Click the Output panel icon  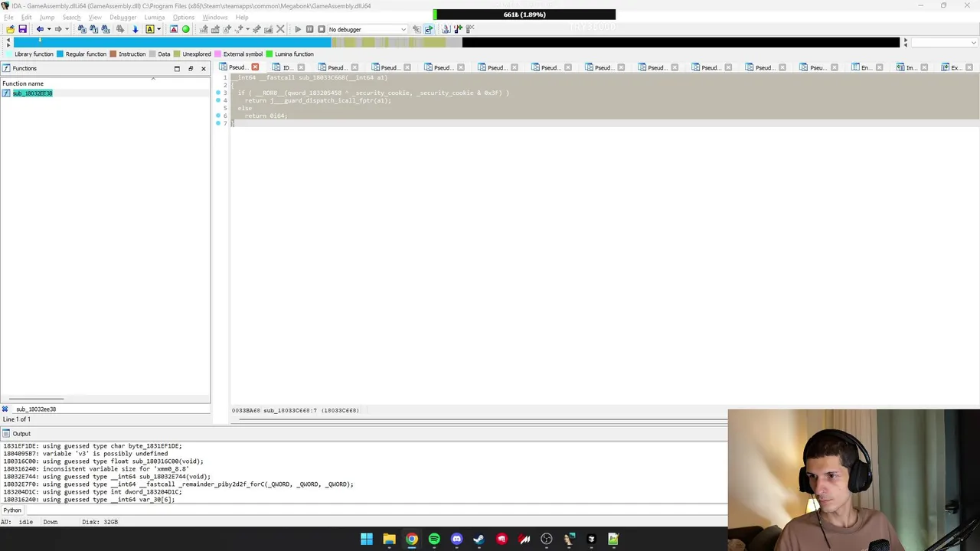point(5,434)
